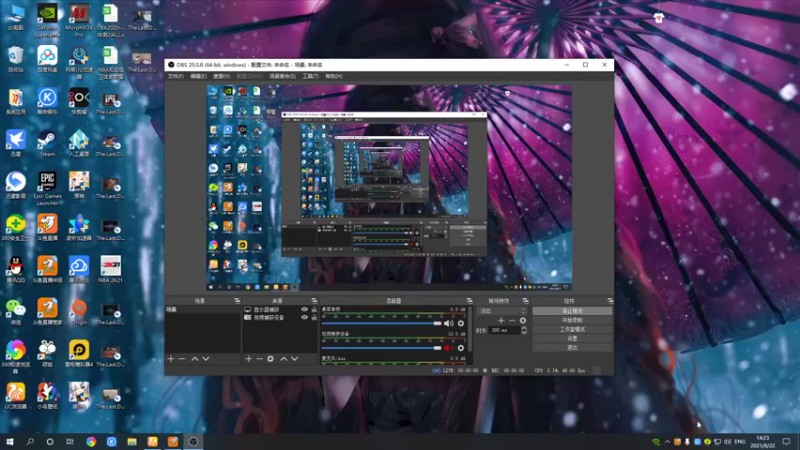Decrease transition duration with down stepper
Viewport: 800px width, 450px height.
(524, 333)
